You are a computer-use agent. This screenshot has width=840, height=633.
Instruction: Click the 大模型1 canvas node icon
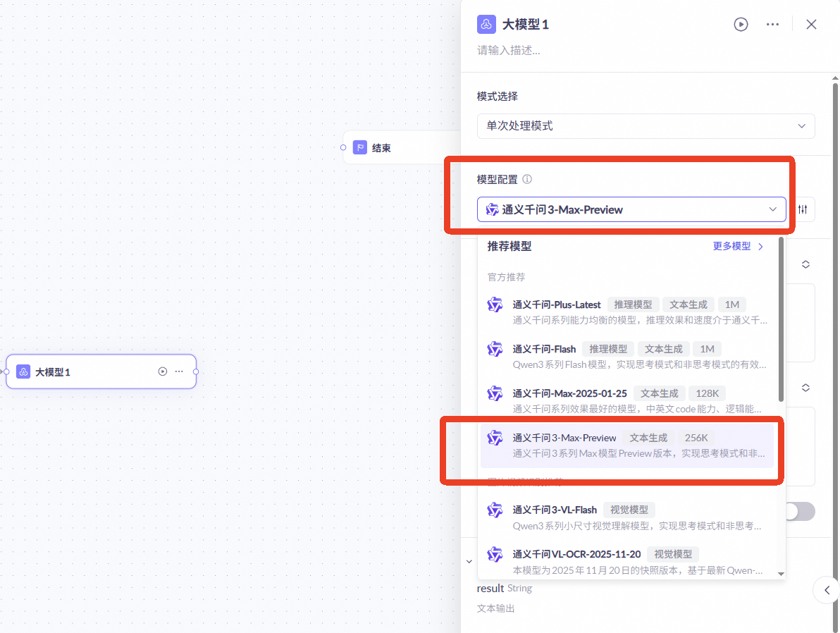[x=23, y=371]
